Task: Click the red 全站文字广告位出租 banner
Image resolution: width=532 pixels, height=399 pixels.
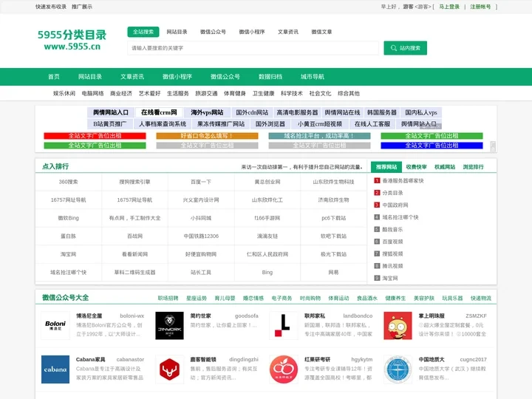Action: [x=95, y=136]
